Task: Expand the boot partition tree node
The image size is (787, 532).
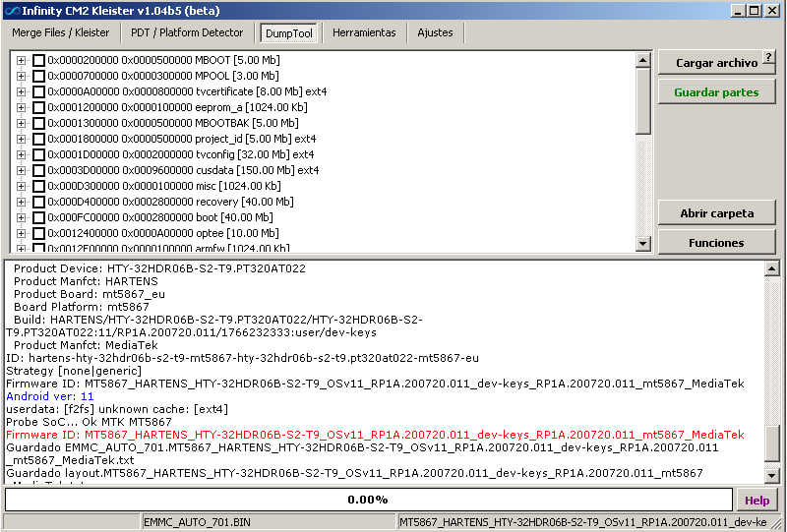Action: click(22, 217)
